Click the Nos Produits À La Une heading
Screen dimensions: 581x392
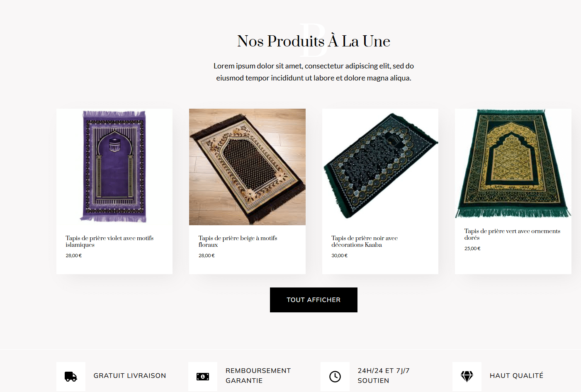(x=314, y=41)
